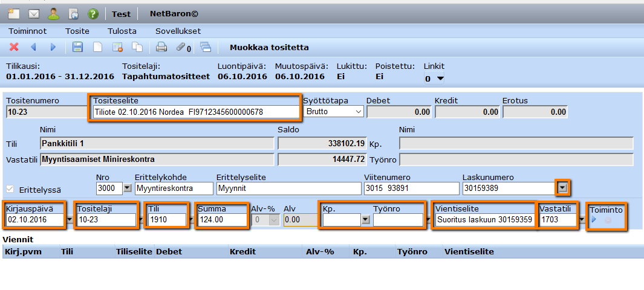Open the Nro 3000 dropdown arrow
The height and width of the screenshot is (290, 644).
click(126, 188)
